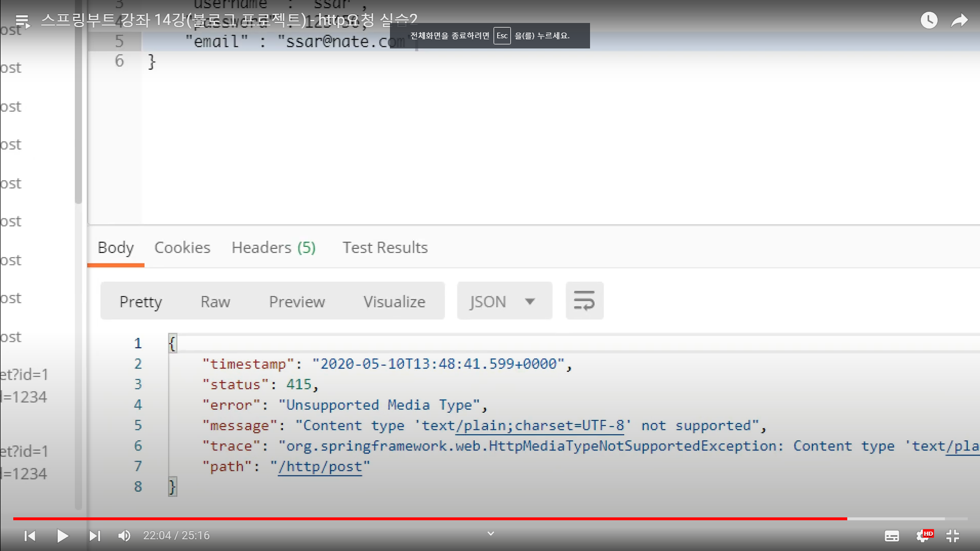This screenshot has height=551, width=980.
Task: Mute the video volume speaker icon
Action: (124, 536)
